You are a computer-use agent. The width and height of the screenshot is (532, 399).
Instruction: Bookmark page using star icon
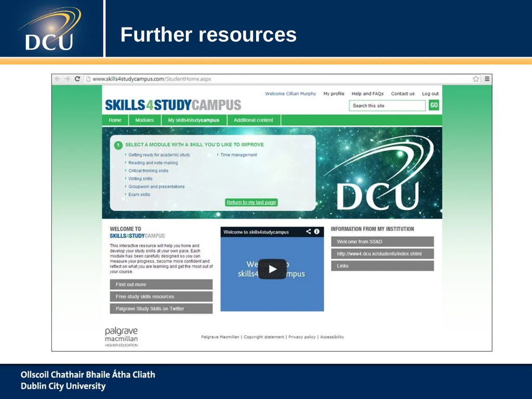pos(476,79)
